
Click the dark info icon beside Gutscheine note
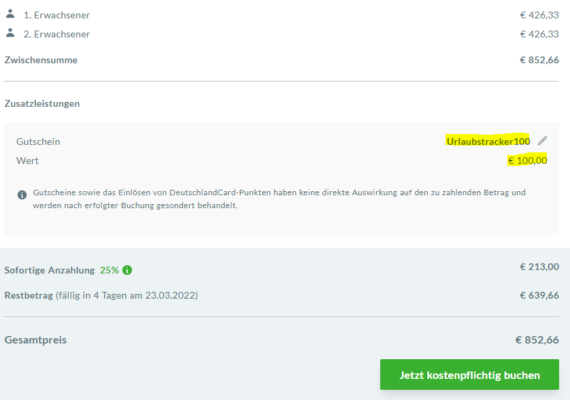tap(22, 195)
